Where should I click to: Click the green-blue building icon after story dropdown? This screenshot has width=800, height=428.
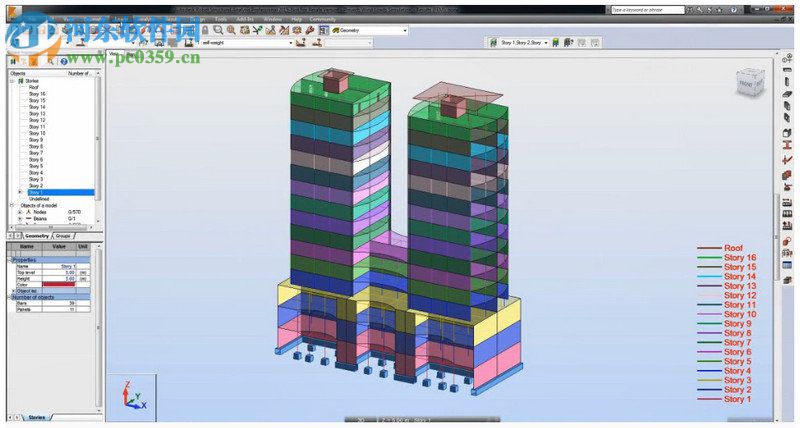(x=556, y=43)
